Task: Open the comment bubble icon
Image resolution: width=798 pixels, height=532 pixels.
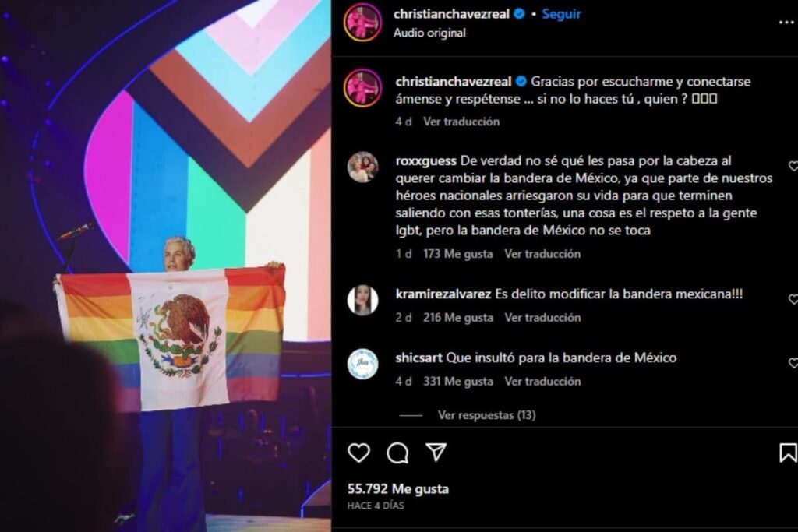Action: [x=397, y=453]
